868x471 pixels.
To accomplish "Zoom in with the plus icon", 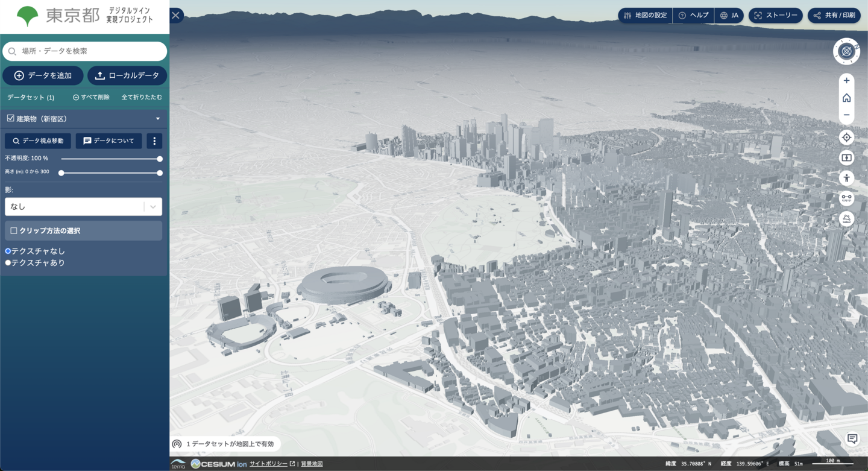I will point(846,80).
